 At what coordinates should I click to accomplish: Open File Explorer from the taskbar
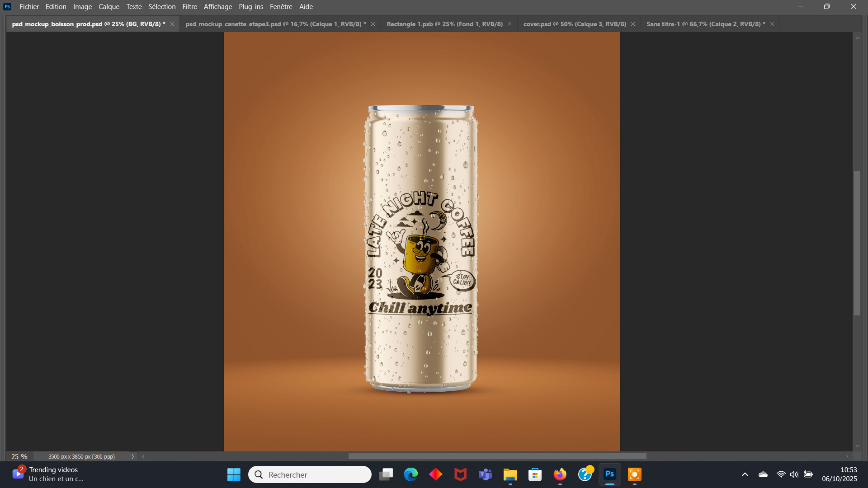[x=510, y=474]
